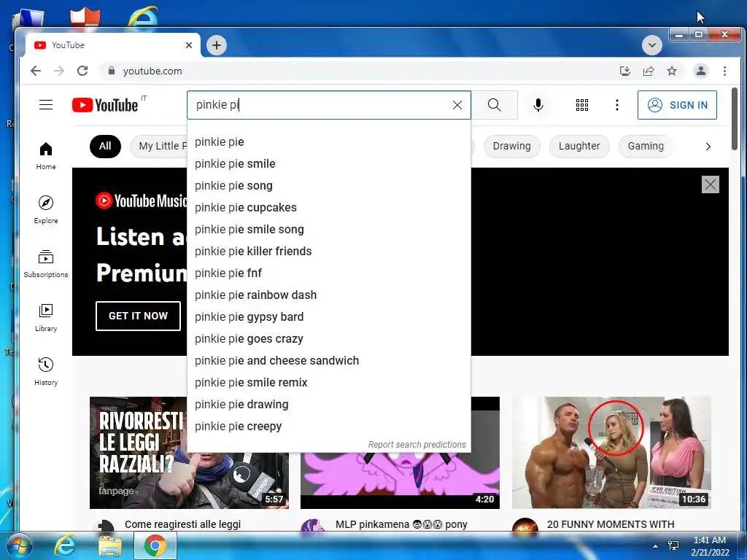Screen dimensions: 747x560
Task: Choose suggestion 'pinkie pie song'
Action: tap(329, 186)
